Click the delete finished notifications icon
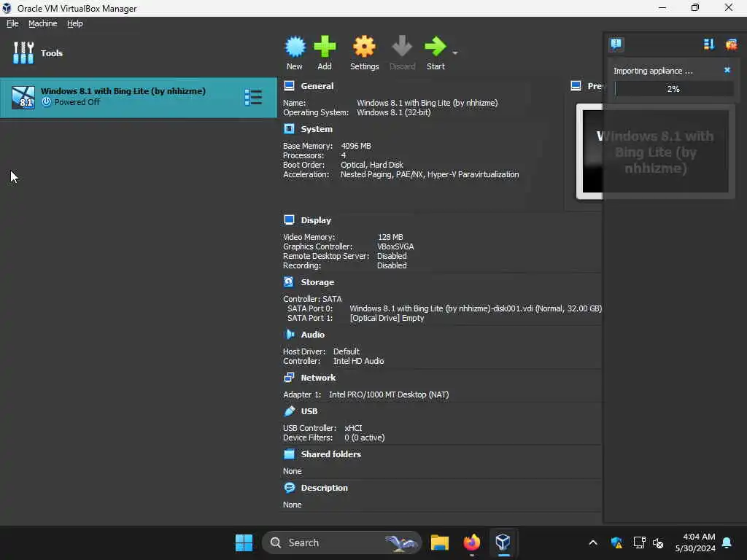This screenshot has width=747, height=560. 731,44
